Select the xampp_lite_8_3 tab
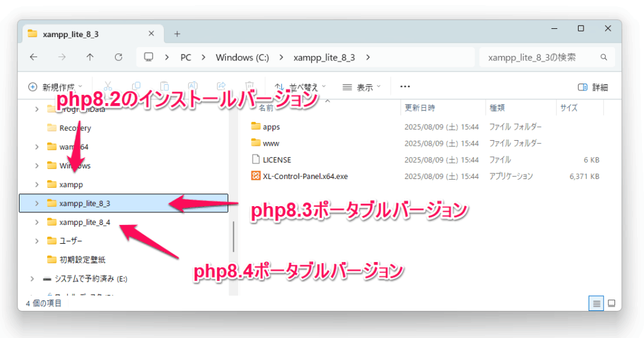644x338 pixels. 93,34
